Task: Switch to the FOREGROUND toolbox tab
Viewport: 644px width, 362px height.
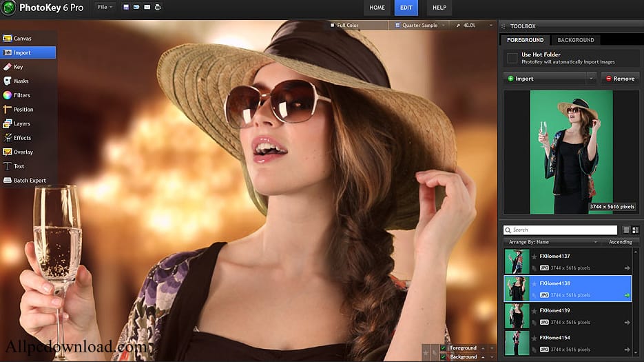Action: [x=525, y=40]
